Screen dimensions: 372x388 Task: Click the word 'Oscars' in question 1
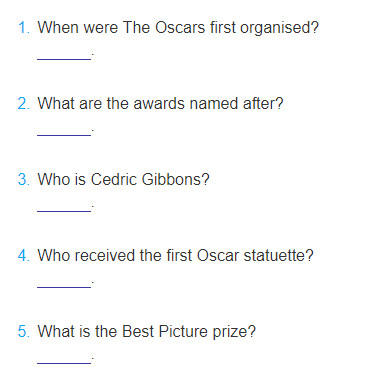pos(180,27)
